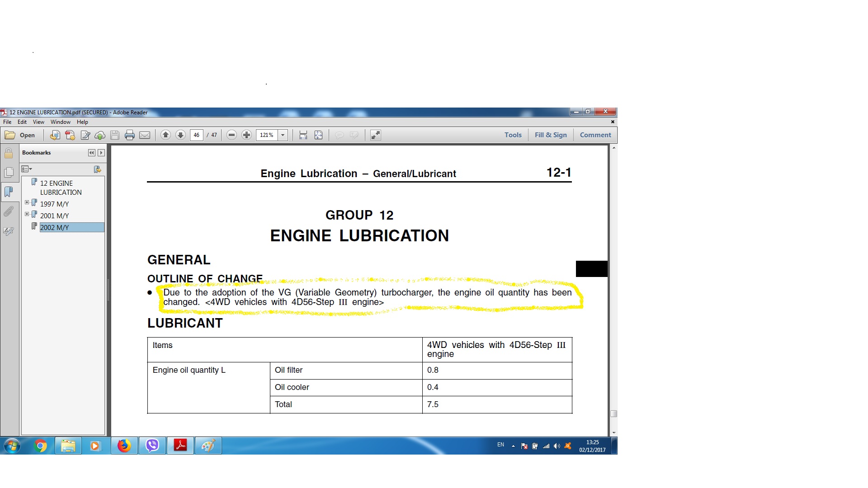Image resolution: width=868 pixels, height=488 pixels.
Task: Go to previous page arrow
Action: pos(165,135)
